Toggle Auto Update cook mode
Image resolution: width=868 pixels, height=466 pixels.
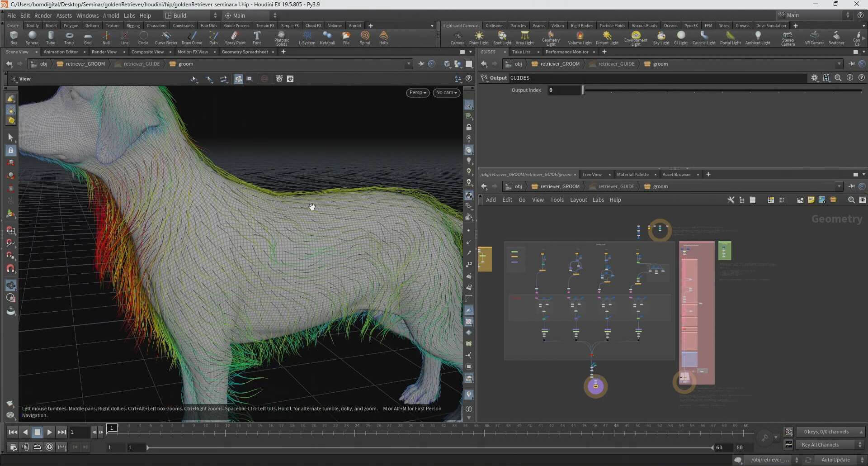(x=835, y=460)
